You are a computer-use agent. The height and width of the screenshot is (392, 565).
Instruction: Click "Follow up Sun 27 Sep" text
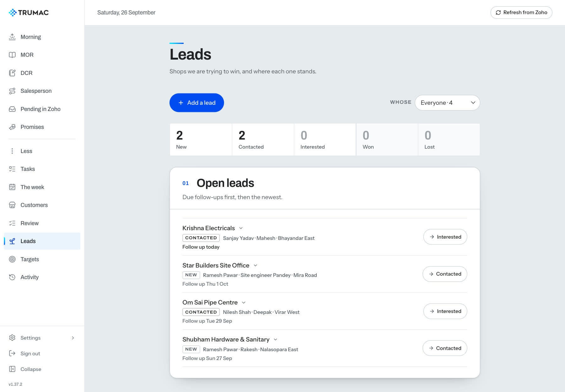207,358
